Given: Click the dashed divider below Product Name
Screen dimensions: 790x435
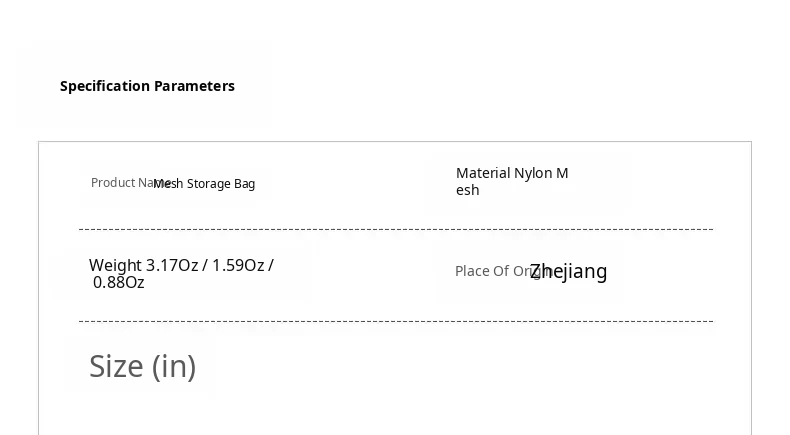Looking at the screenshot, I should coord(396,229).
